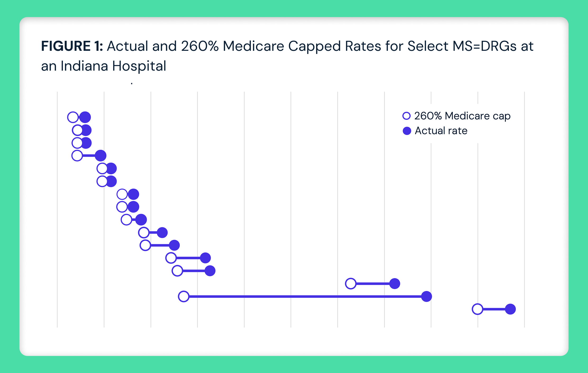The height and width of the screenshot is (373, 588).
Task: Select the hollow dot starting the longest line
Action: tap(184, 296)
